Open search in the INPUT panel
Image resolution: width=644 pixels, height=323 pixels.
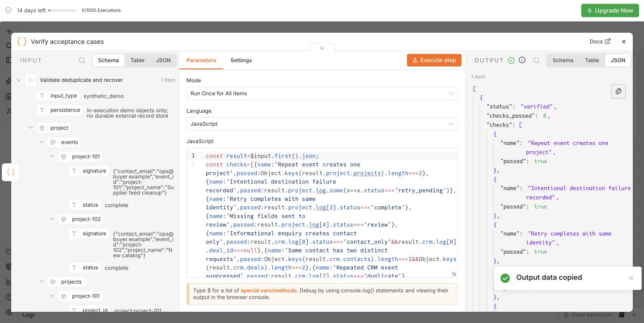point(82,60)
